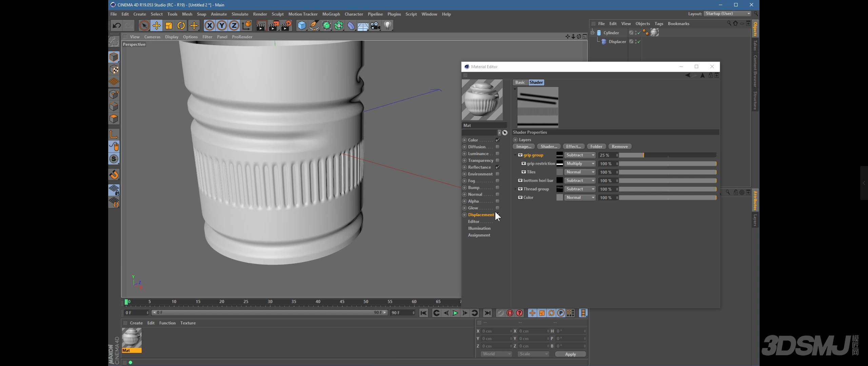Play the animation forward

click(455, 313)
